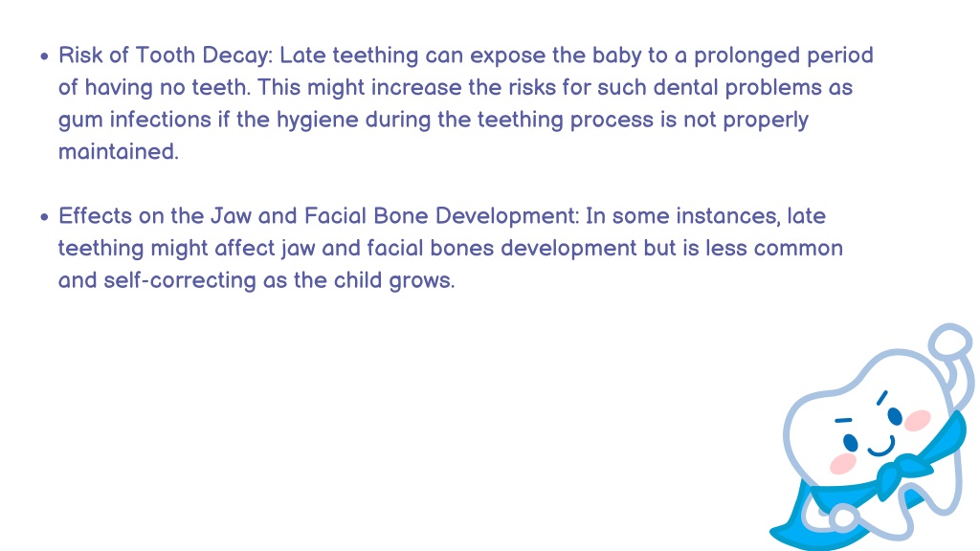Click the word 'maintained.' in first paragraph
This screenshot has width=980, height=551.
click(x=119, y=152)
